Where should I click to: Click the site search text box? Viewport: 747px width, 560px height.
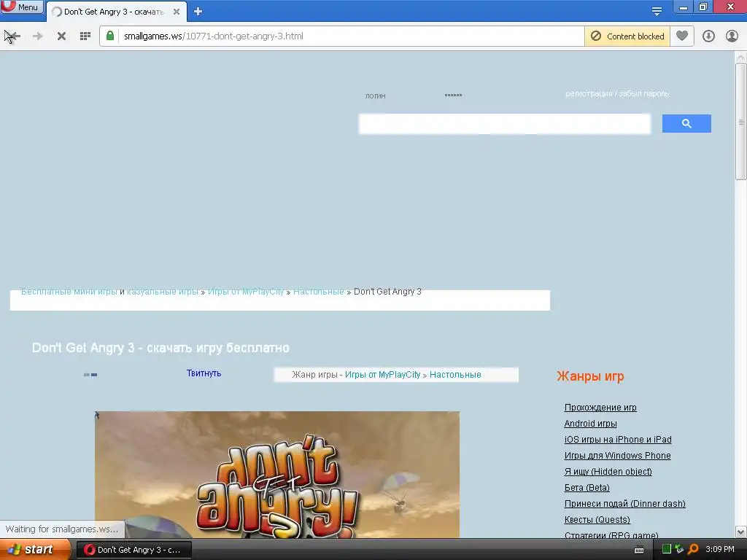504,124
